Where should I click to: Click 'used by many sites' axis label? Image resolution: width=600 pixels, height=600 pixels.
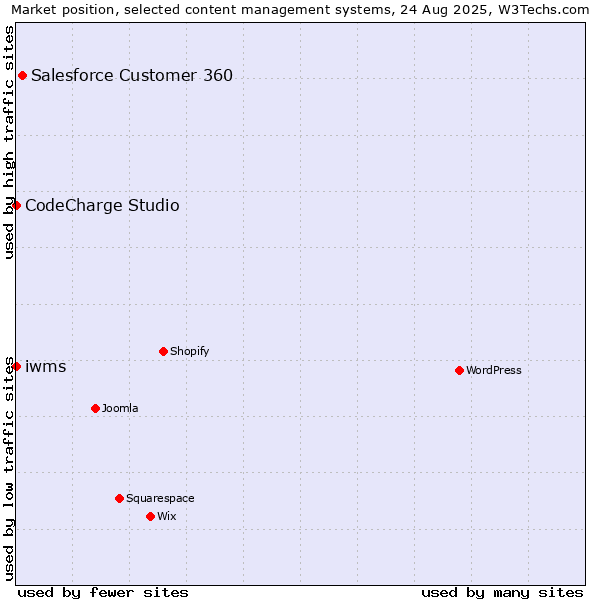(502, 593)
